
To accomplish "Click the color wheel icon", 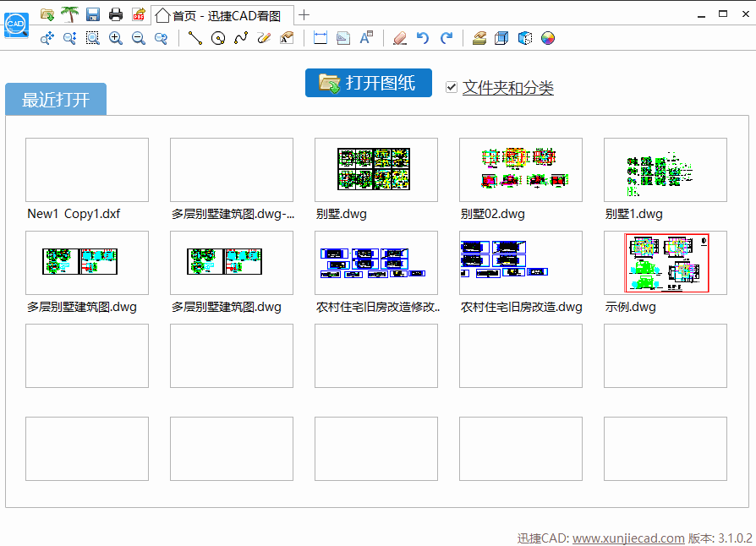I will point(548,38).
